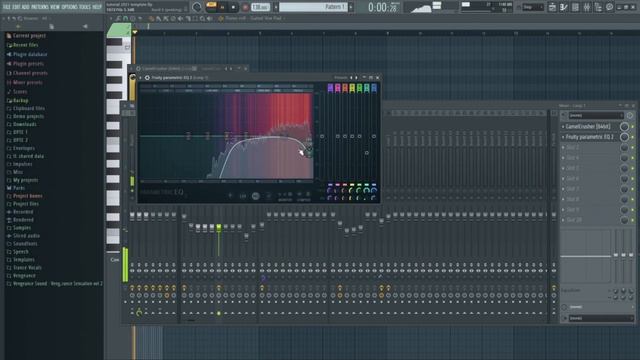Open the Slot 3 effect slot
The width and height of the screenshot is (640, 360).
pos(590,147)
